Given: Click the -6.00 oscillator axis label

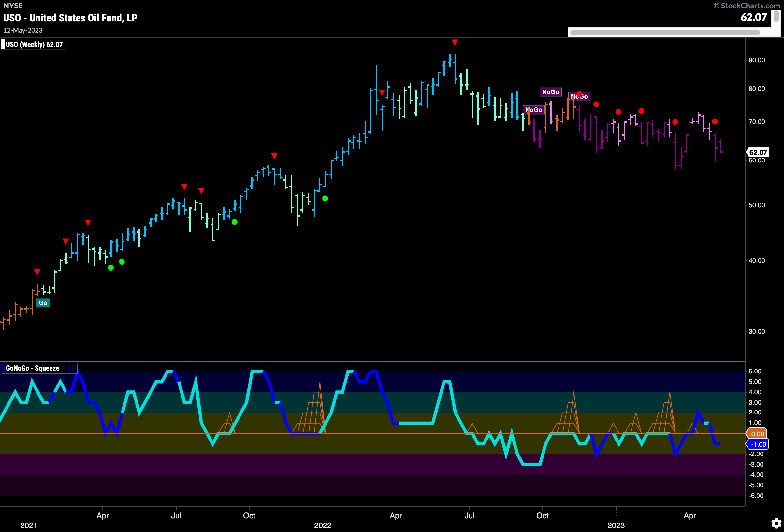Looking at the screenshot, I should 756,496.
